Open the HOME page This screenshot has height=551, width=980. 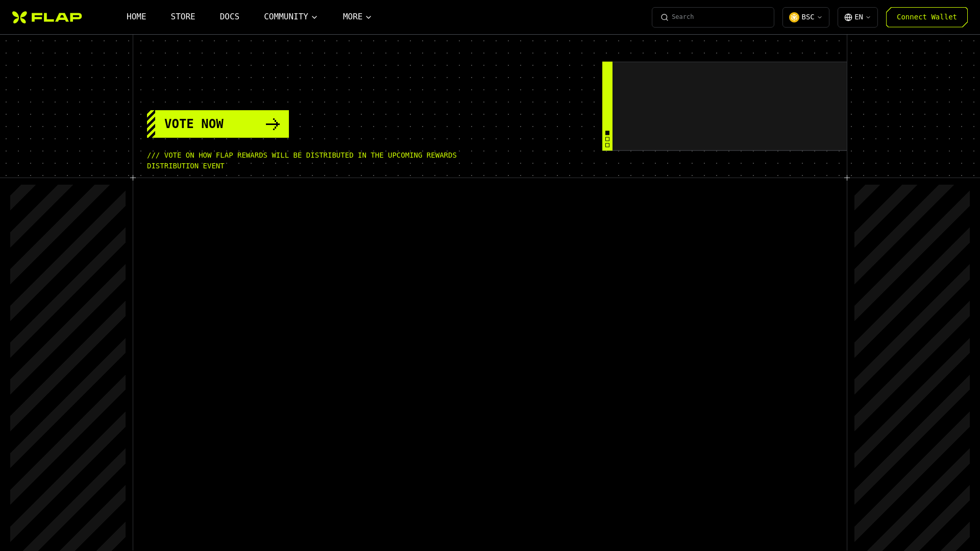[x=136, y=17]
